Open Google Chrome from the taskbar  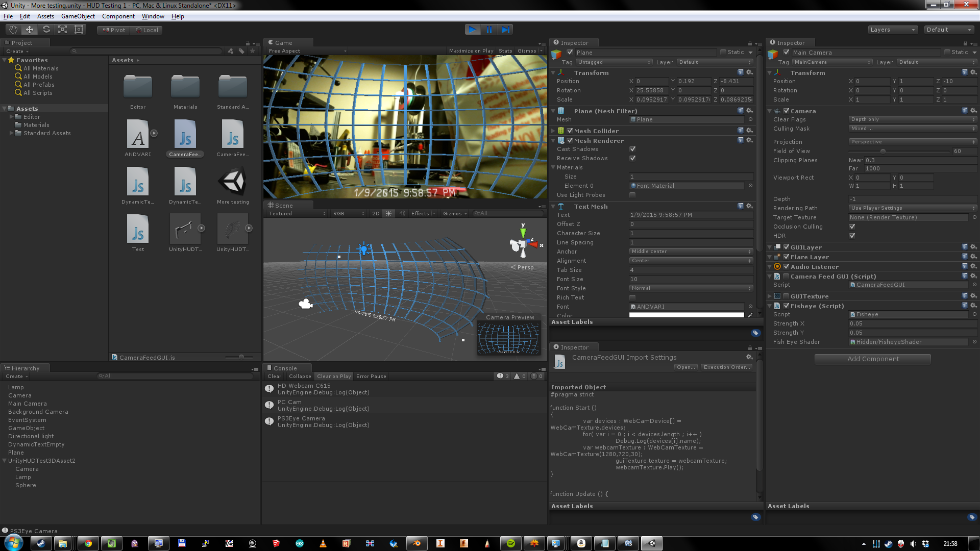(x=88, y=543)
